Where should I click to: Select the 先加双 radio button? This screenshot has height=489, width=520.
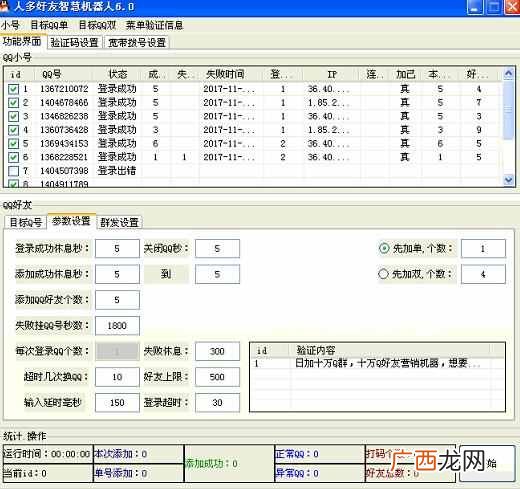click(x=383, y=274)
